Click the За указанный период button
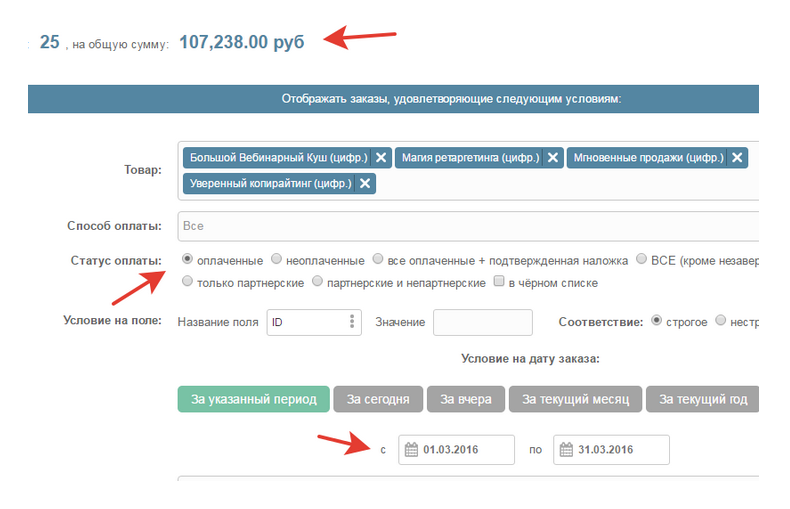The image size is (790, 509). click(x=253, y=399)
